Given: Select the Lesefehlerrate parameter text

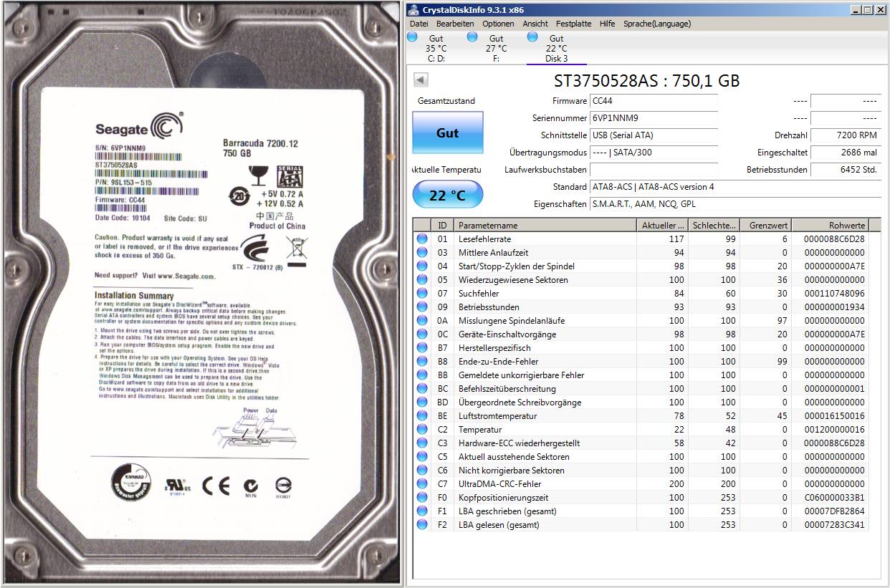Looking at the screenshot, I should (485, 239).
